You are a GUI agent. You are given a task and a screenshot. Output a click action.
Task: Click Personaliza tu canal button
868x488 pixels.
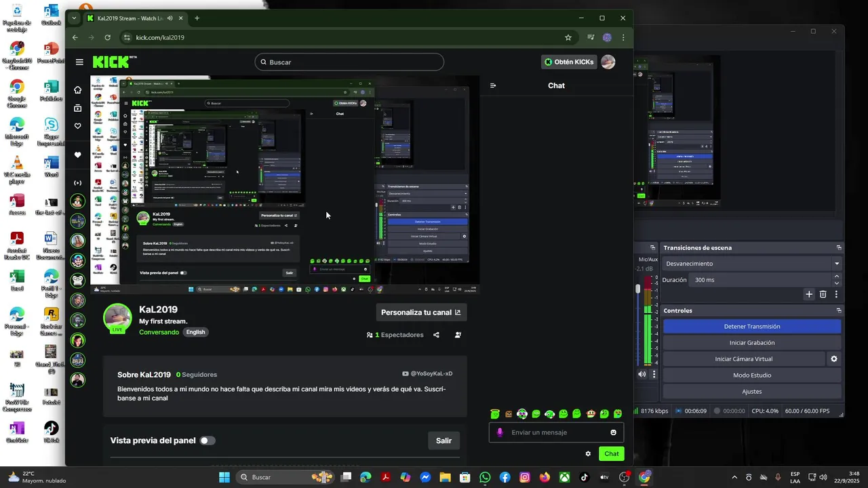[x=421, y=312]
